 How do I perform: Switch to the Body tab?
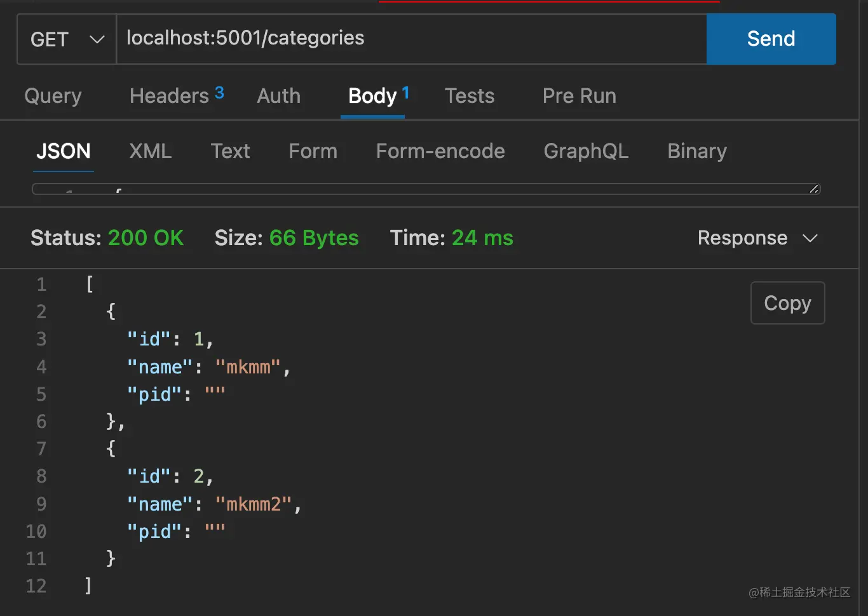(x=372, y=96)
